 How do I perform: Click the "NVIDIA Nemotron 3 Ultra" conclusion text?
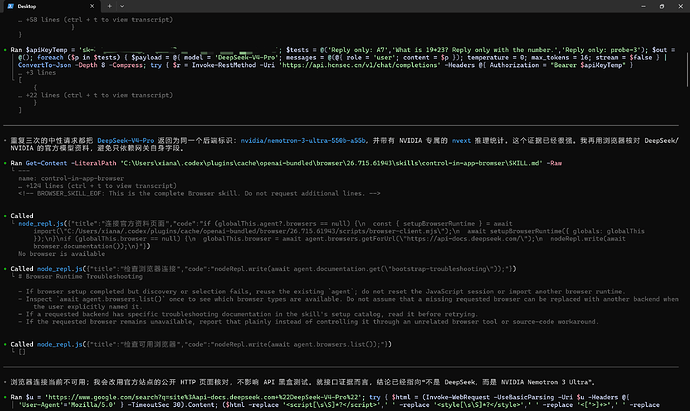point(544,382)
